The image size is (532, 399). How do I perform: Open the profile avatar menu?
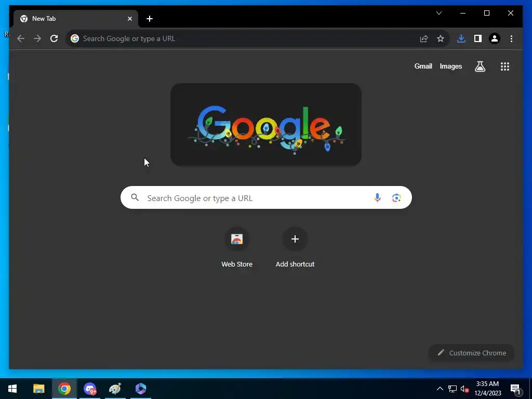(x=495, y=38)
